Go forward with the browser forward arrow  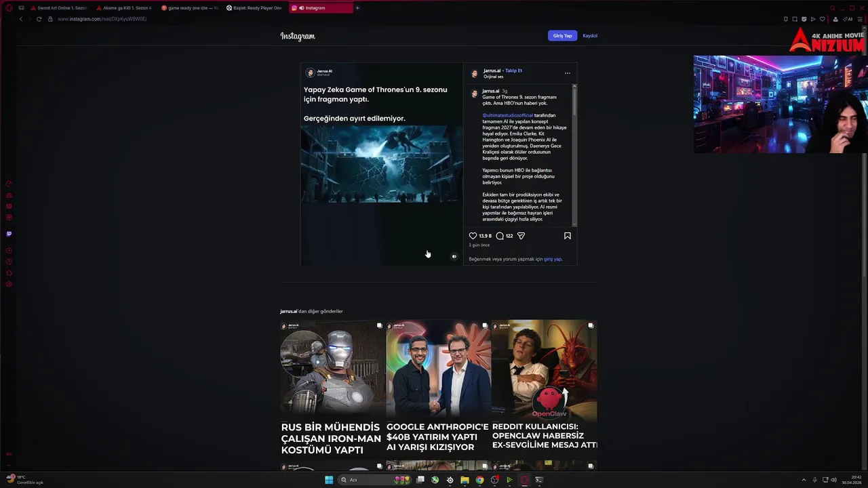[30, 19]
